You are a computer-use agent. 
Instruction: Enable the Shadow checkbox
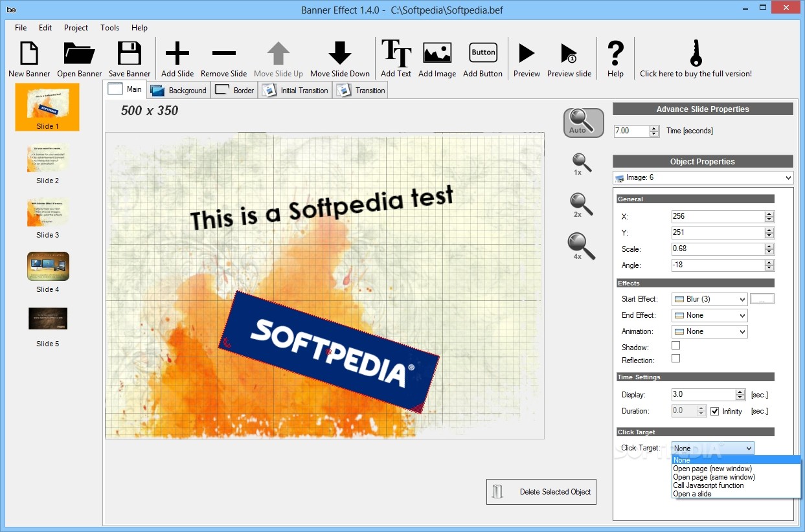(x=676, y=346)
